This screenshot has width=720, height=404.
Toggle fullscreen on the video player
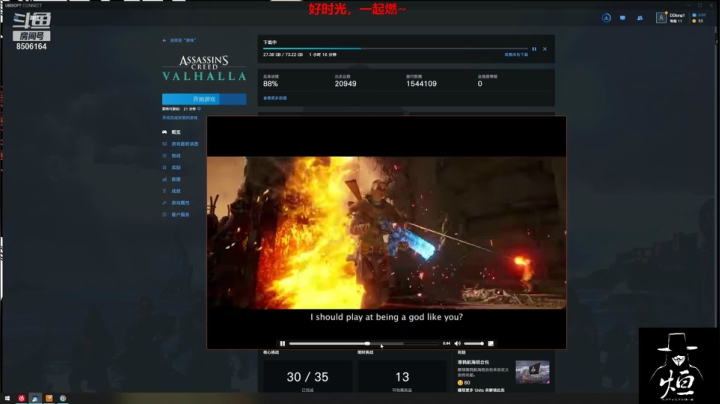(x=490, y=343)
